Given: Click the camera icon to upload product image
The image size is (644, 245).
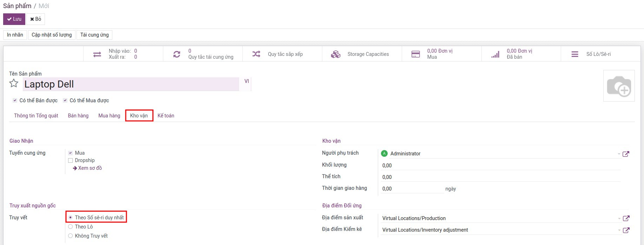Looking at the screenshot, I should coord(619,86).
